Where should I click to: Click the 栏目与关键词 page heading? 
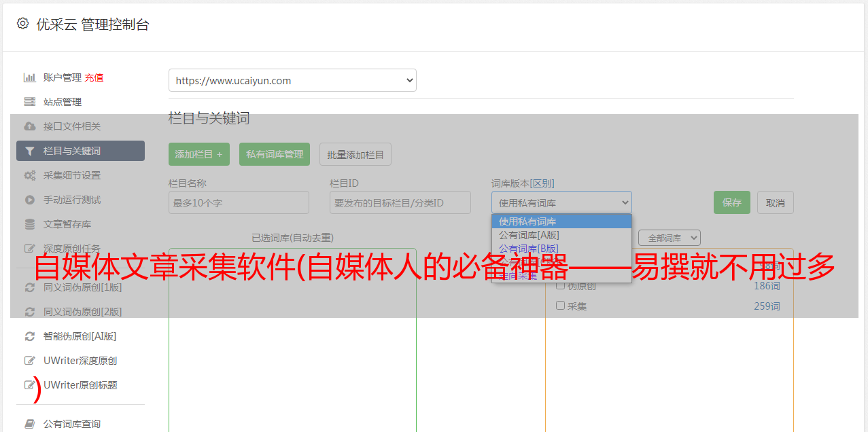point(209,118)
